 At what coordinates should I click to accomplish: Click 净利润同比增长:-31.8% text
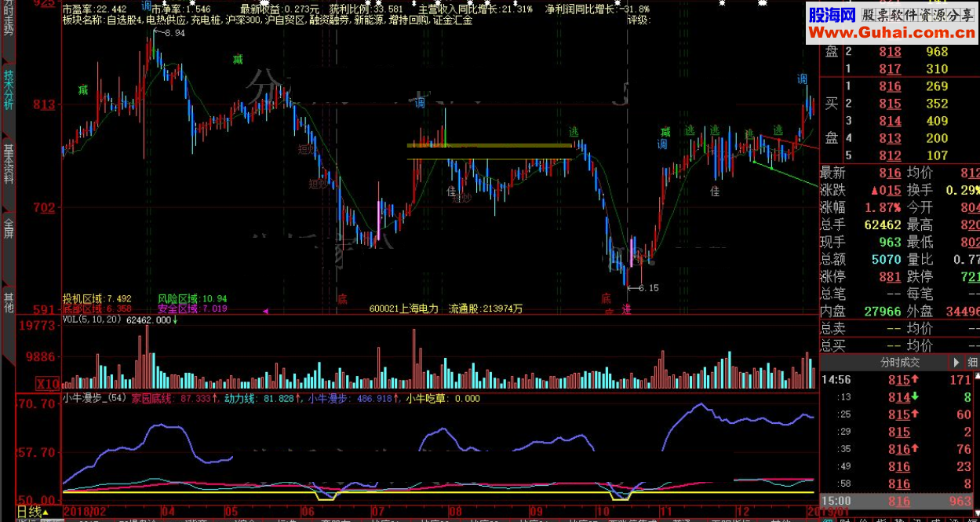pos(597,9)
